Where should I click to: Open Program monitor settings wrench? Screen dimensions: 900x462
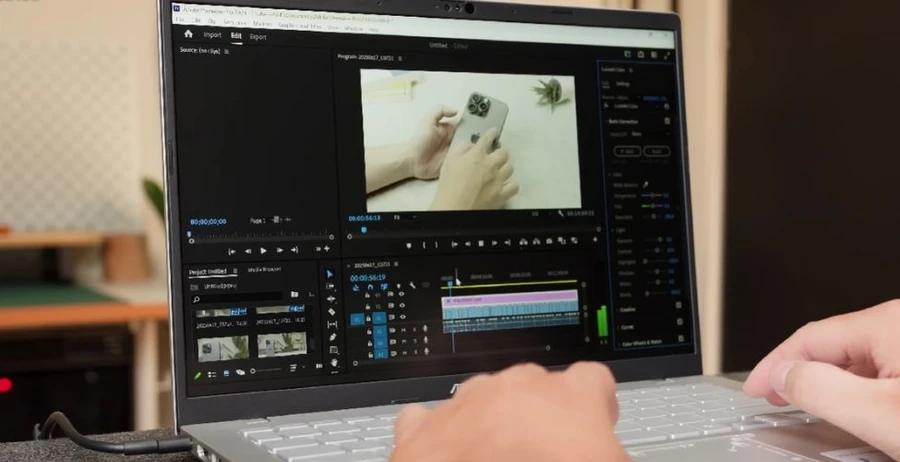[561, 213]
